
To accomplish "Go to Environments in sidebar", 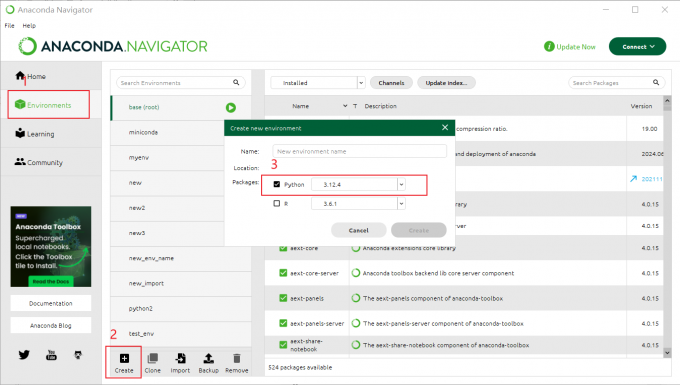I will click(x=49, y=105).
